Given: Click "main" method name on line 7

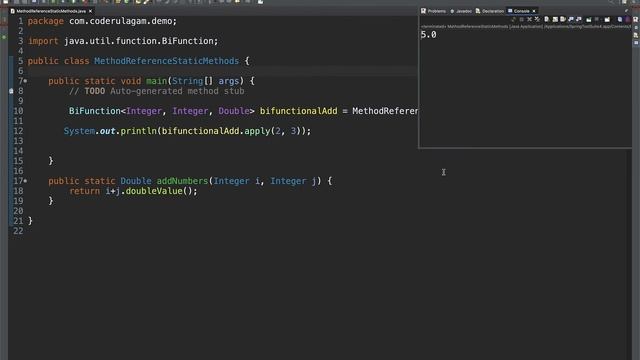Looking at the screenshot, I should pyautogui.click(x=156, y=81).
